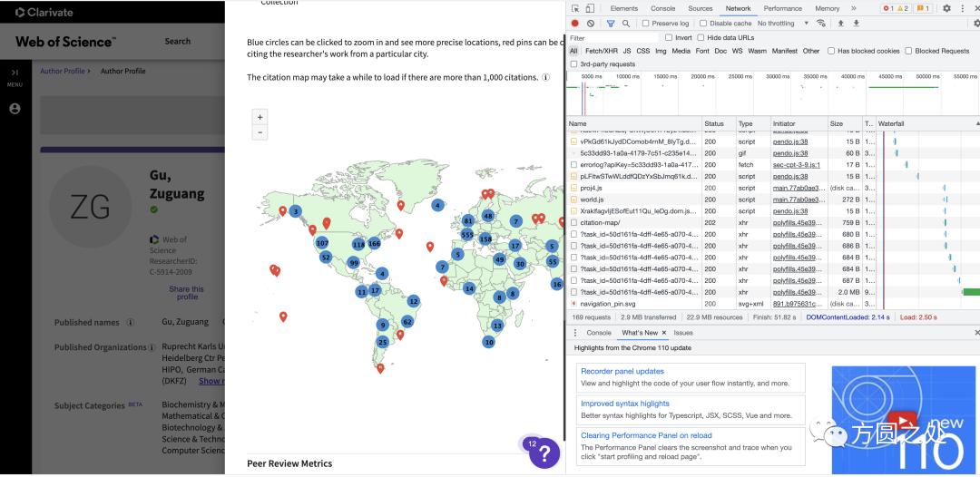Click the sec-cpt-3-9.js:1 initiator link
Image resolution: width=980 pixels, height=477 pixels.
click(x=797, y=165)
